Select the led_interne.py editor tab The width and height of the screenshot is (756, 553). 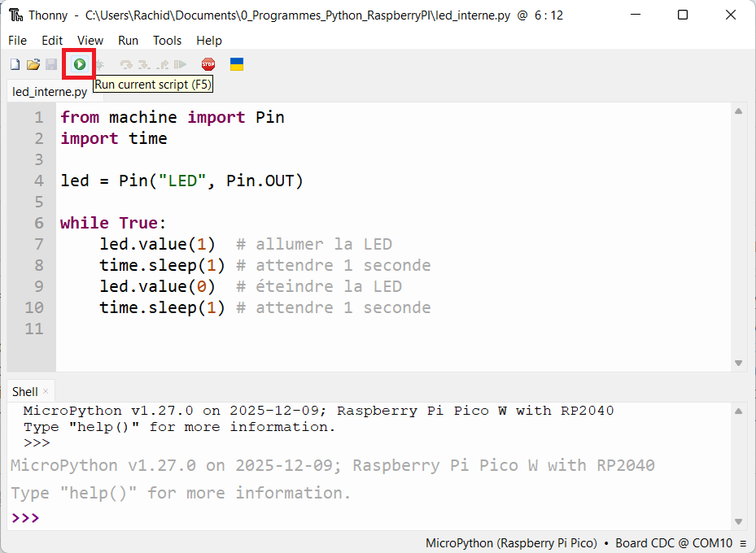50,92
